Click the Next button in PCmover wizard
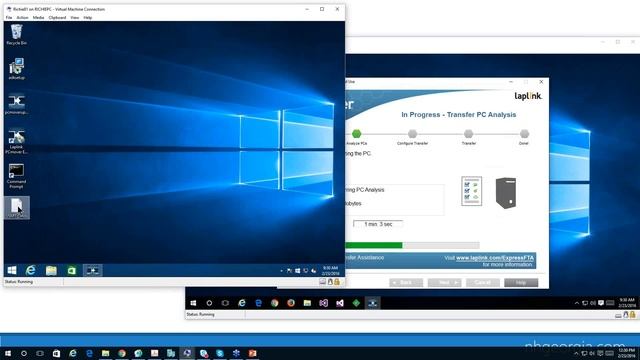The height and width of the screenshot is (360, 640). pos(444,282)
